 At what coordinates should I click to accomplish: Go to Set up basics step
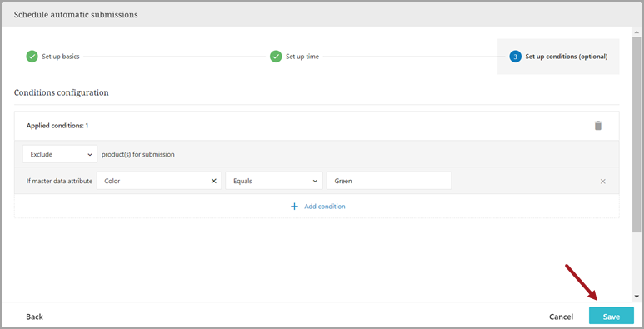61,57
